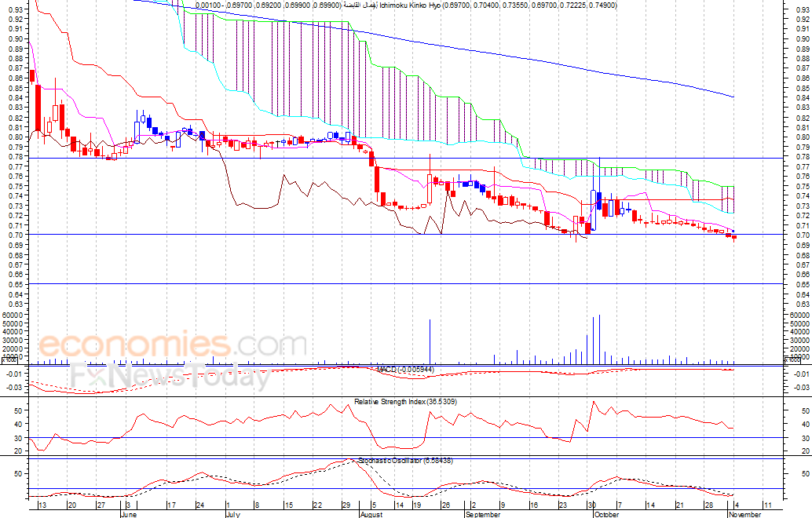
Task: Click the June 24 date label
Action: tap(200, 505)
